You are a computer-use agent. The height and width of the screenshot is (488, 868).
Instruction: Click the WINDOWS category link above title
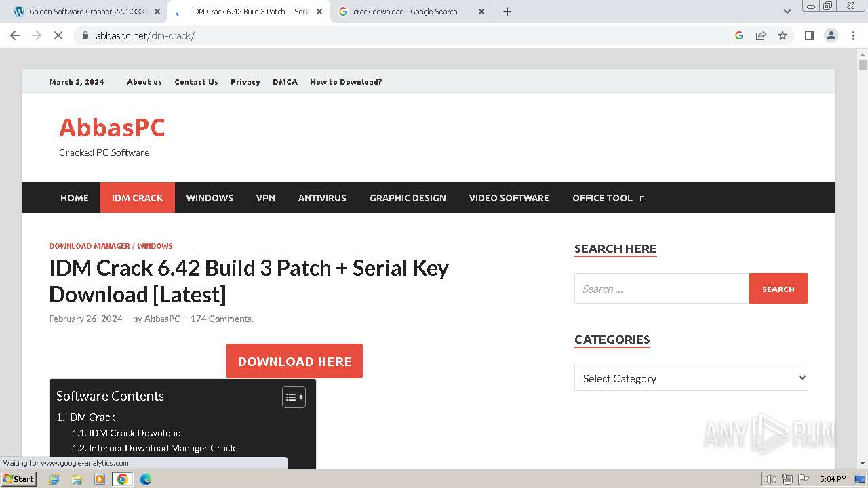coord(155,246)
